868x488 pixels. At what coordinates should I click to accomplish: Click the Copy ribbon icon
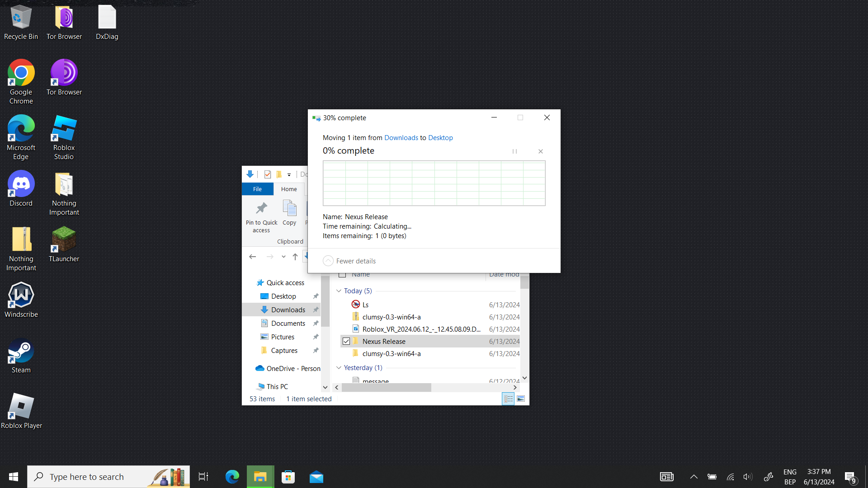289,209
